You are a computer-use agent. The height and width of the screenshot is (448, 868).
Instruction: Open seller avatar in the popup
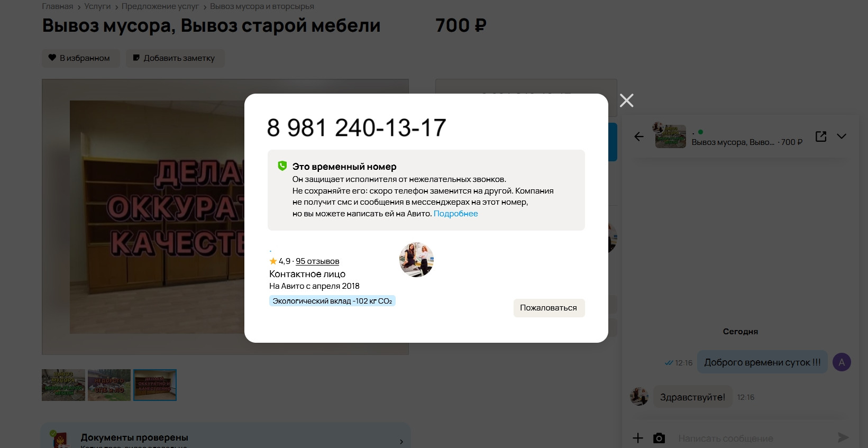tap(416, 260)
